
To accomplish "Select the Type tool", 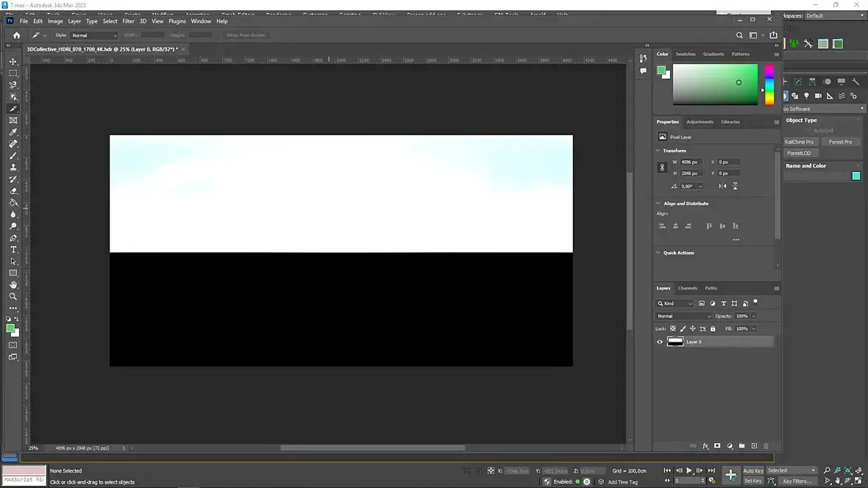I will point(13,250).
